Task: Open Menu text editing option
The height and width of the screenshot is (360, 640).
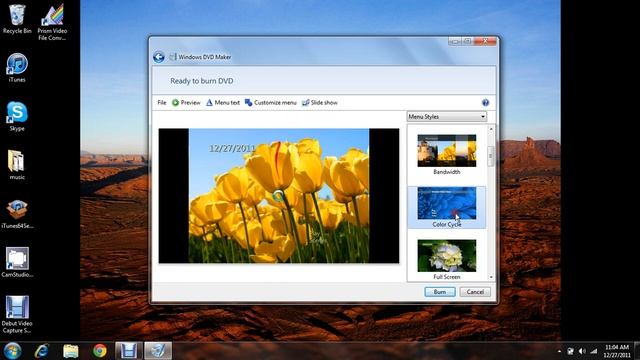Action: coord(222,103)
